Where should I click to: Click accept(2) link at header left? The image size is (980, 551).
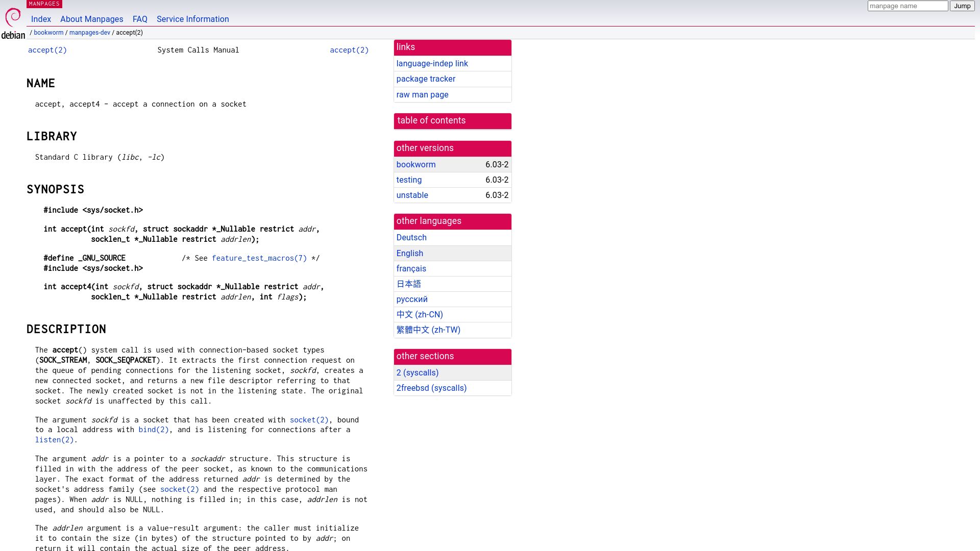(x=47, y=50)
